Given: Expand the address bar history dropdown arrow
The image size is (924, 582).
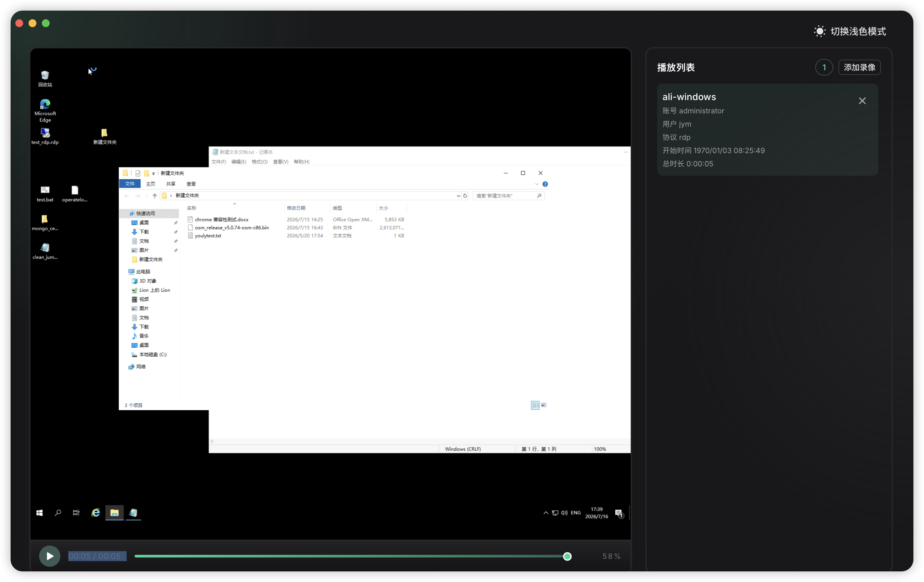Looking at the screenshot, I should pos(458,196).
